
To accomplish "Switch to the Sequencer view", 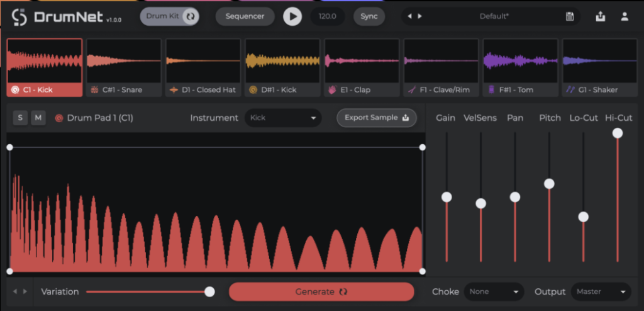I will point(245,16).
